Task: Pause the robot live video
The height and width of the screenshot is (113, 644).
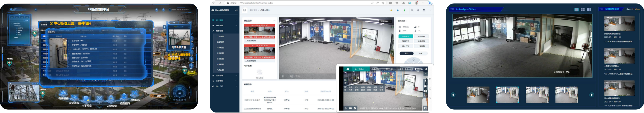Action: pyautogui.click(x=283, y=76)
